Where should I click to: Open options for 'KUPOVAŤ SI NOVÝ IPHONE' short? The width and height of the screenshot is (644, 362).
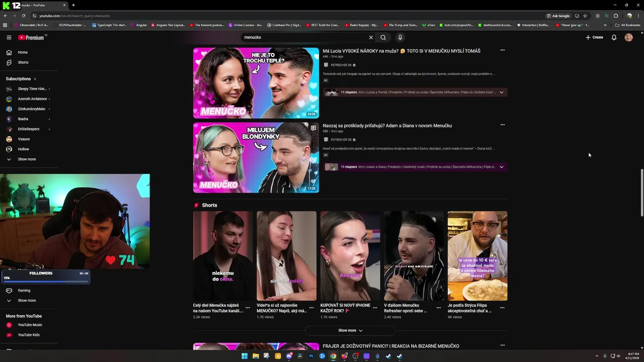pos(375,308)
